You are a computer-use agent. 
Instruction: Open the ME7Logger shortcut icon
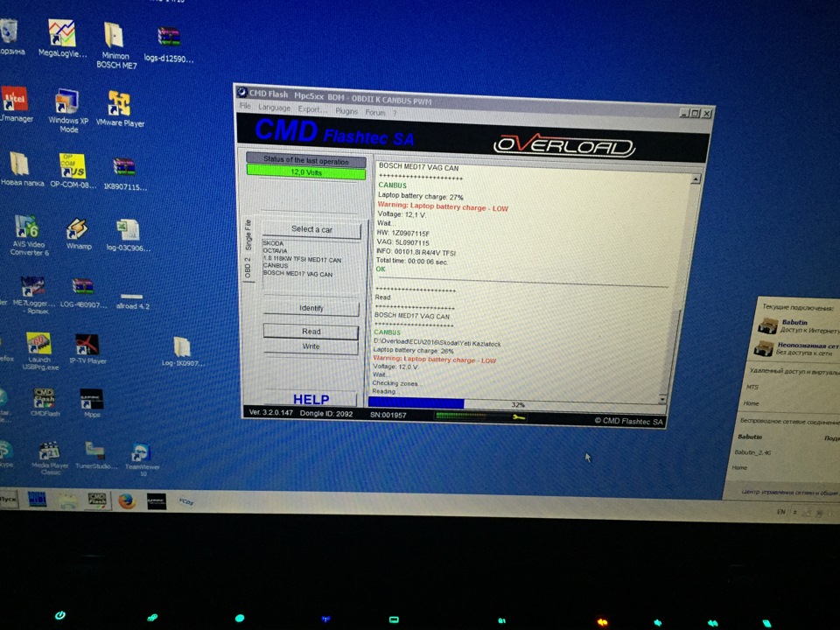click(x=33, y=294)
